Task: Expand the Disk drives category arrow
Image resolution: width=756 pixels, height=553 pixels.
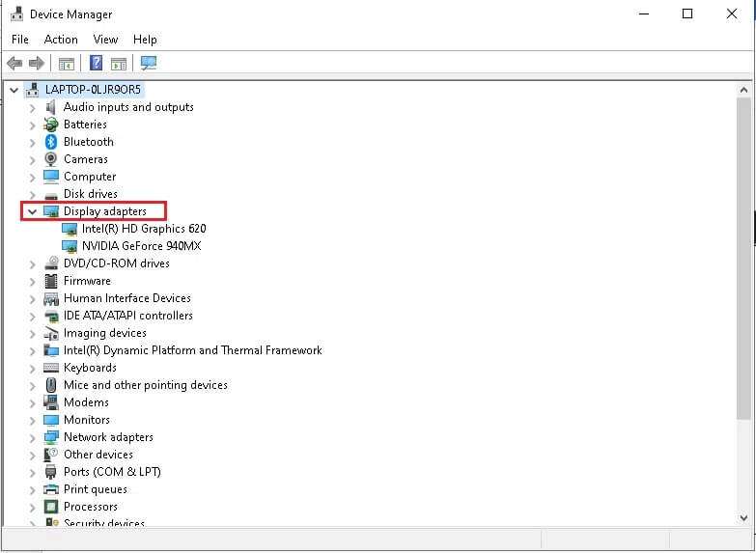Action: [32, 194]
